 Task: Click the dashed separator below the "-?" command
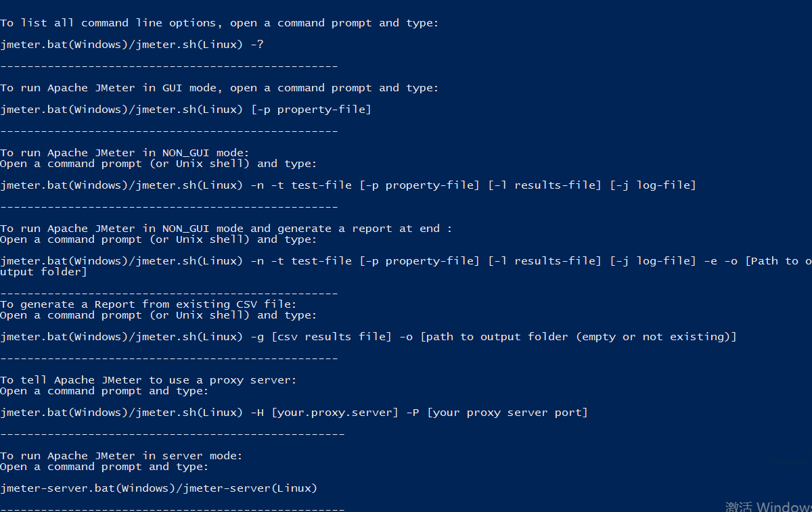pyautogui.click(x=168, y=66)
